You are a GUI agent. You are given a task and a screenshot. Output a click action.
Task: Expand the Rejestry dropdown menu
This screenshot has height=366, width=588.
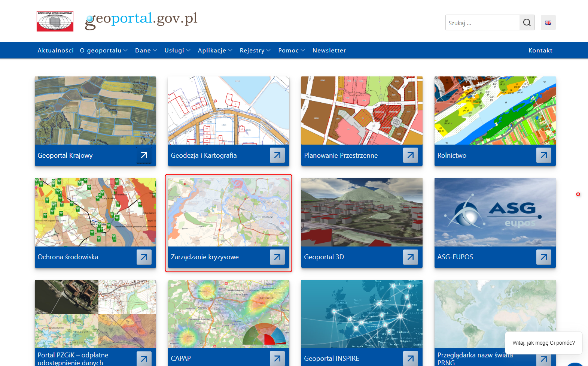pyautogui.click(x=255, y=50)
